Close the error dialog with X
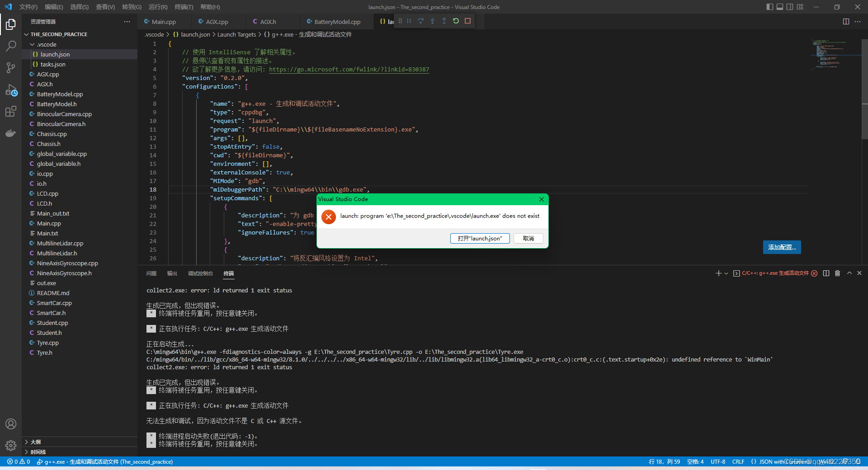The image size is (868, 470). 542,199
